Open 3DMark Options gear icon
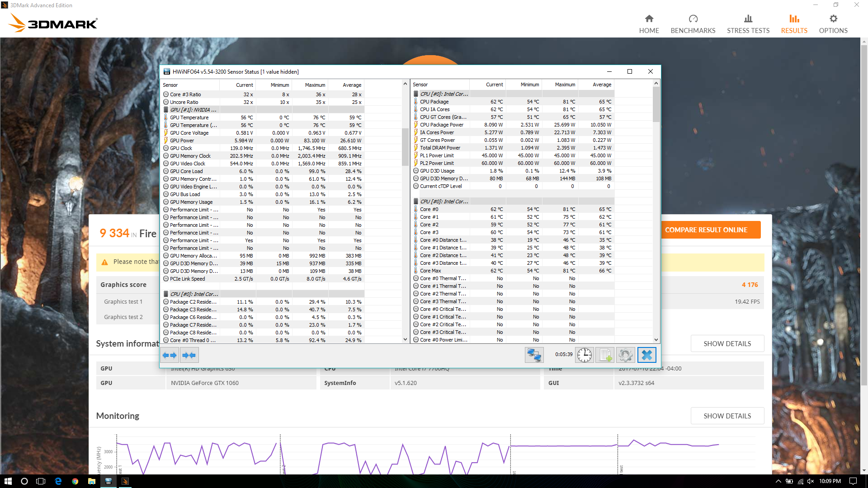This screenshot has height=488, width=868. point(833,19)
